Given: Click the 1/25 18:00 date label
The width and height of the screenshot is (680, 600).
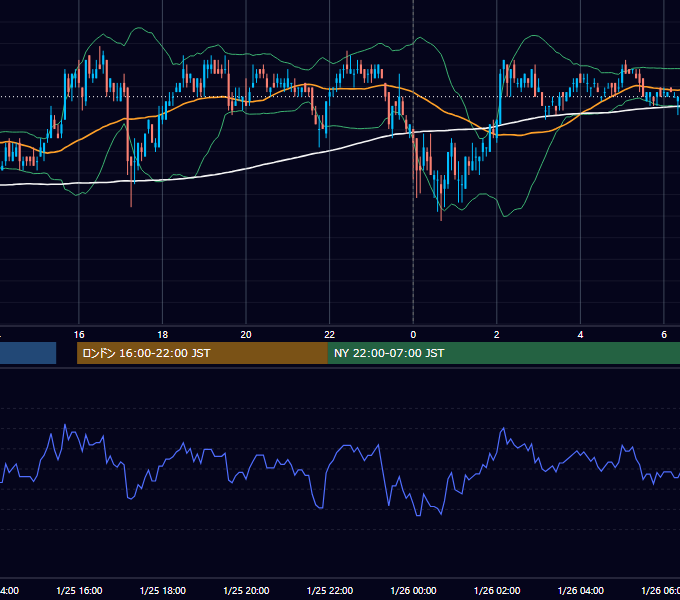Looking at the screenshot, I should 163,591.
